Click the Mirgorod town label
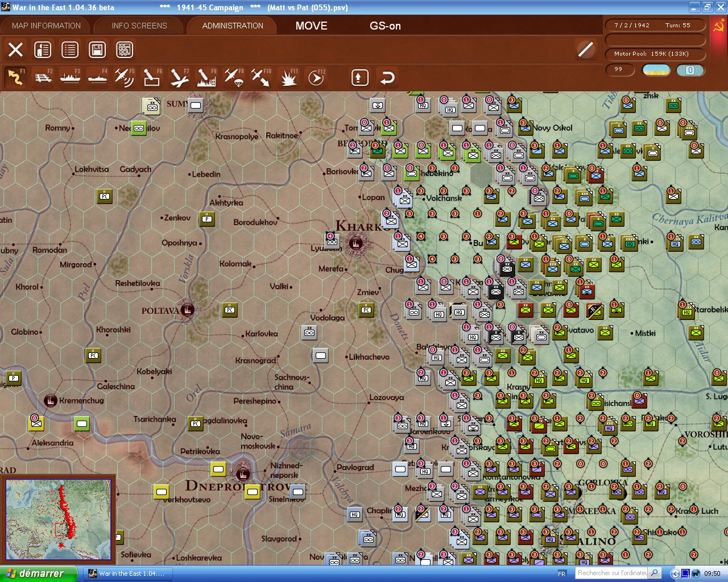 [76, 264]
